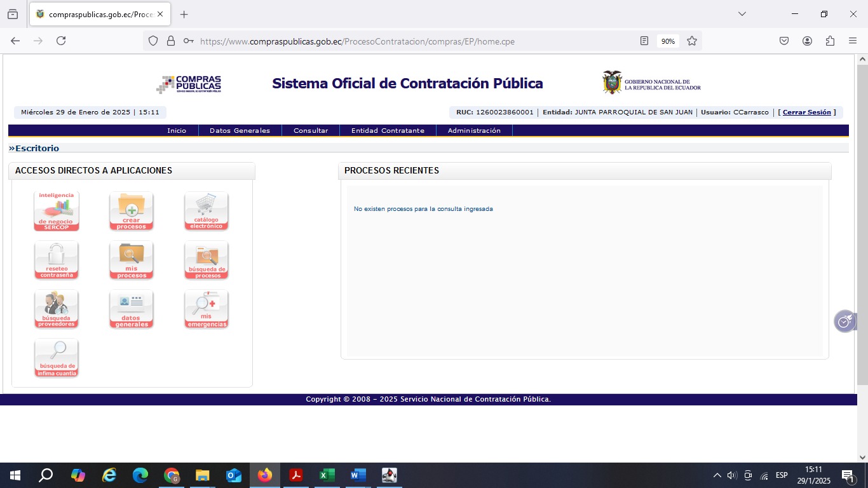Adjust the 90% zoom level indicator

(x=668, y=41)
